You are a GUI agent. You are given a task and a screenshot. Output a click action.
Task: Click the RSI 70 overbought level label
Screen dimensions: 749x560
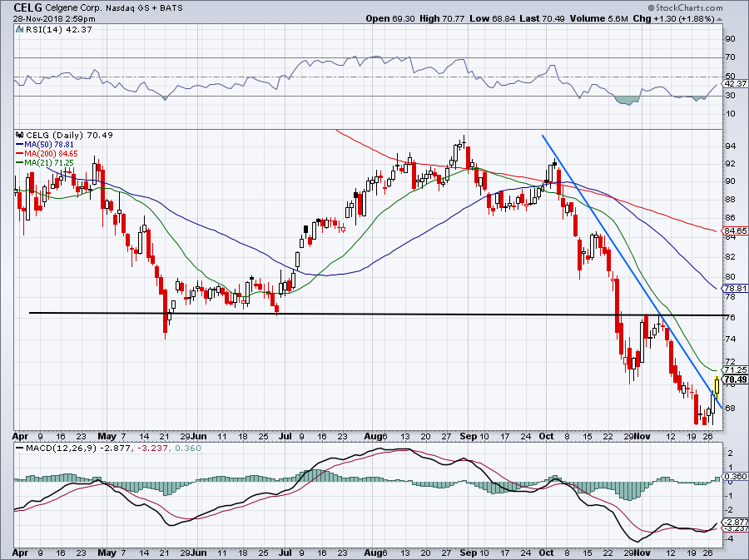(730, 57)
